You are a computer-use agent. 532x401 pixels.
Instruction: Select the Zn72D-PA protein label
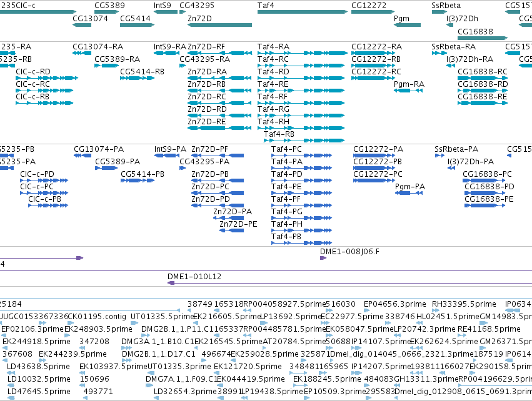[x=233, y=212]
